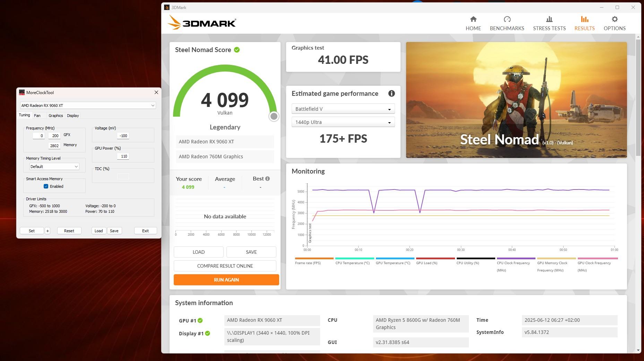Click the CPU value AMD Ryzen 5 8600G
Viewport: 644px width, 361px height.
click(421, 324)
